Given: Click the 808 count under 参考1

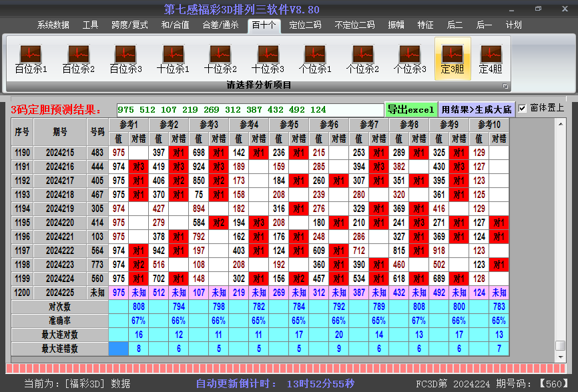Looking at the screenshot, I should pos(139,307).
